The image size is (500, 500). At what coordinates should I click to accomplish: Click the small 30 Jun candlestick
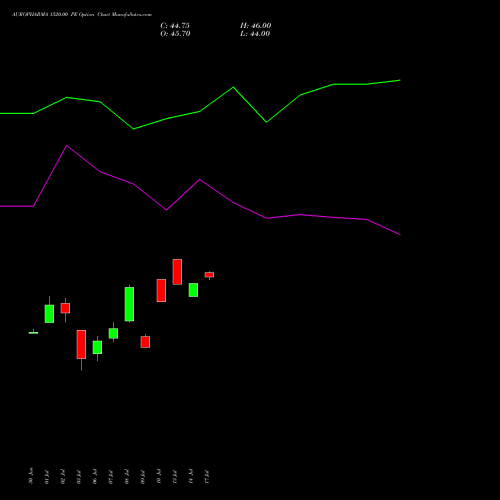tap(33, 332)
